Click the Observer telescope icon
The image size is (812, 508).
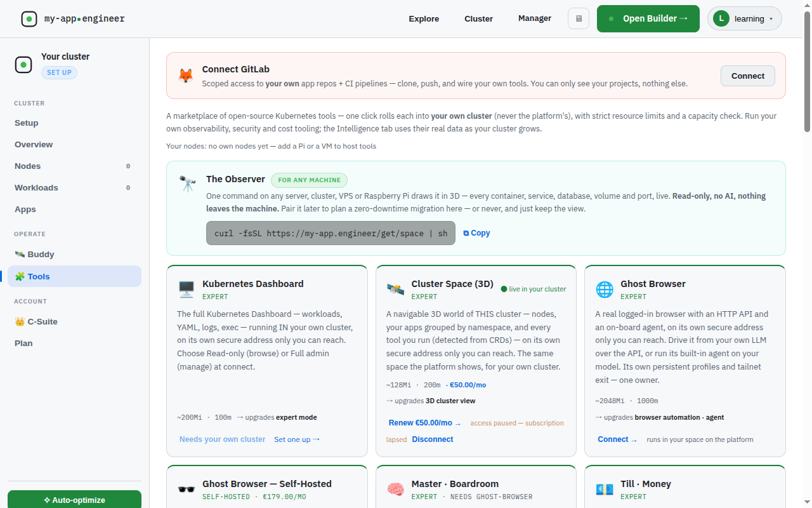pos(187,184)
